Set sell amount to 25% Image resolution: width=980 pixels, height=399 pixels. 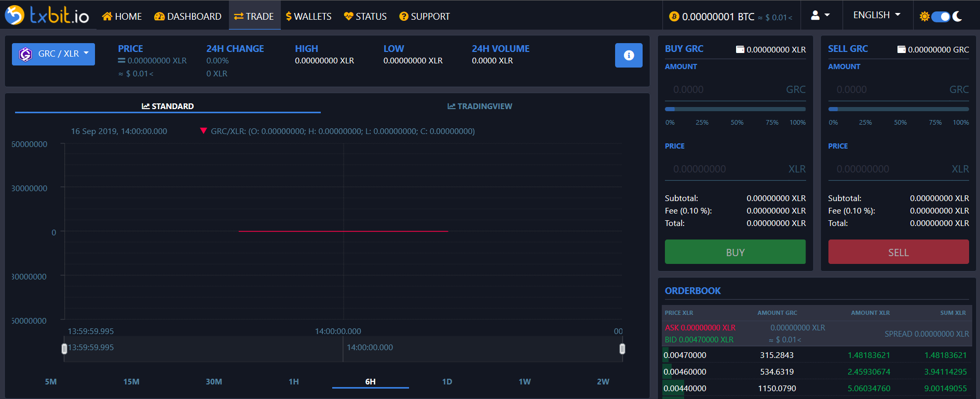click(x=865, y=123)
